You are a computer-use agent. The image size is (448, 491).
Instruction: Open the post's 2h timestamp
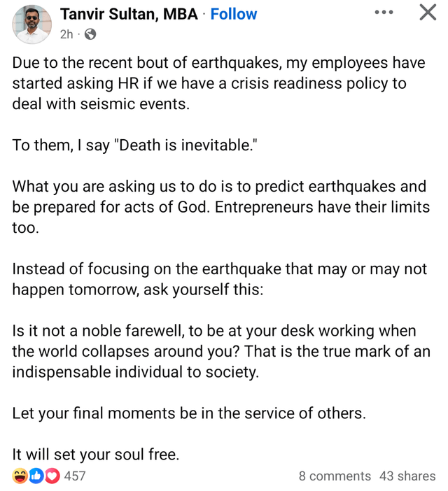(66, 34)
